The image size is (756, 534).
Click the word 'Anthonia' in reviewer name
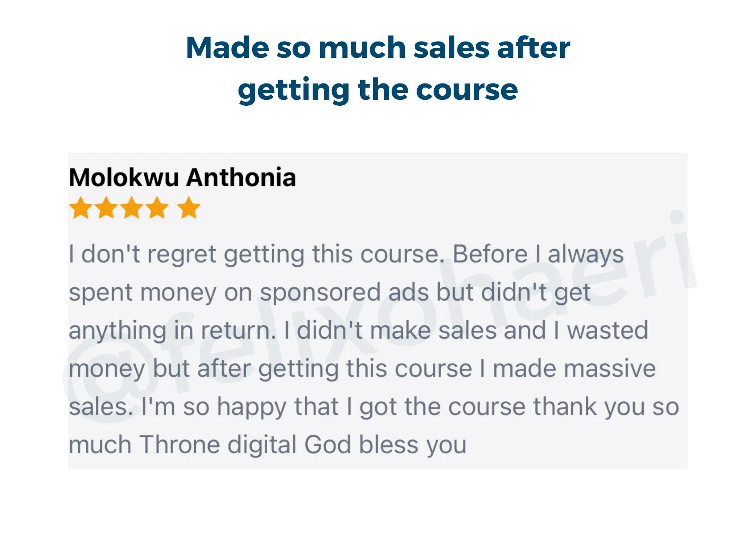point(241,177)
